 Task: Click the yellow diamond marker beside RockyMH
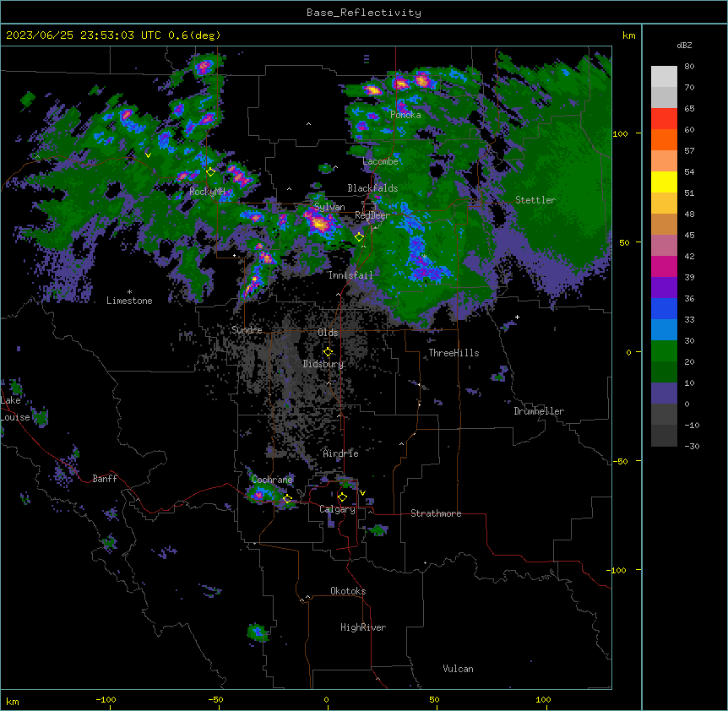[210, 172]
